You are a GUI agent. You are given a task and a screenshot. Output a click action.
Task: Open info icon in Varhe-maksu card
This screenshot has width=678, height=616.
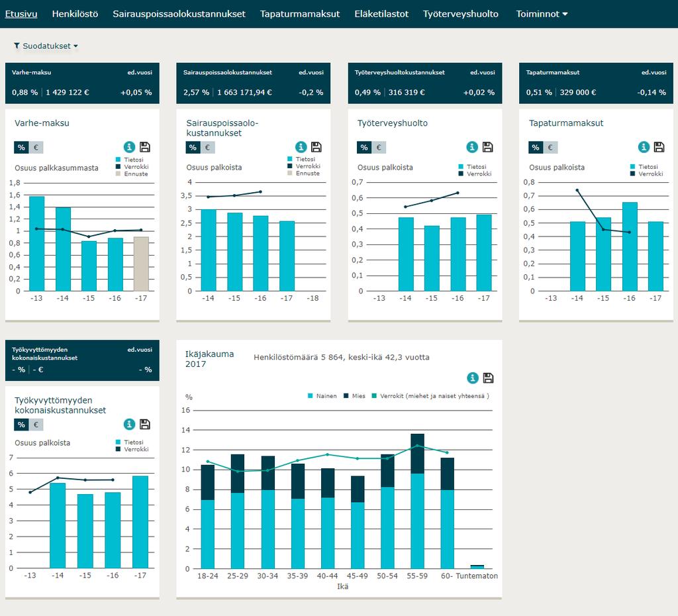pos(129,147)
